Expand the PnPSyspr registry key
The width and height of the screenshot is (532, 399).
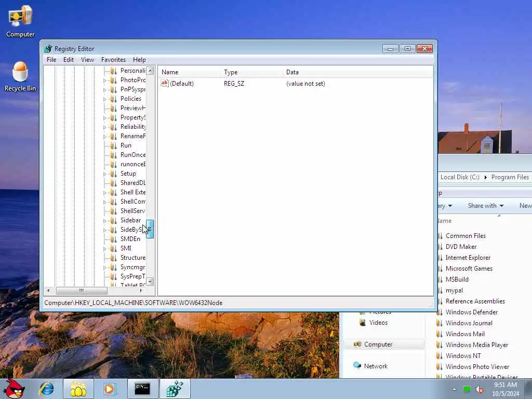click(x=104, y=90)
